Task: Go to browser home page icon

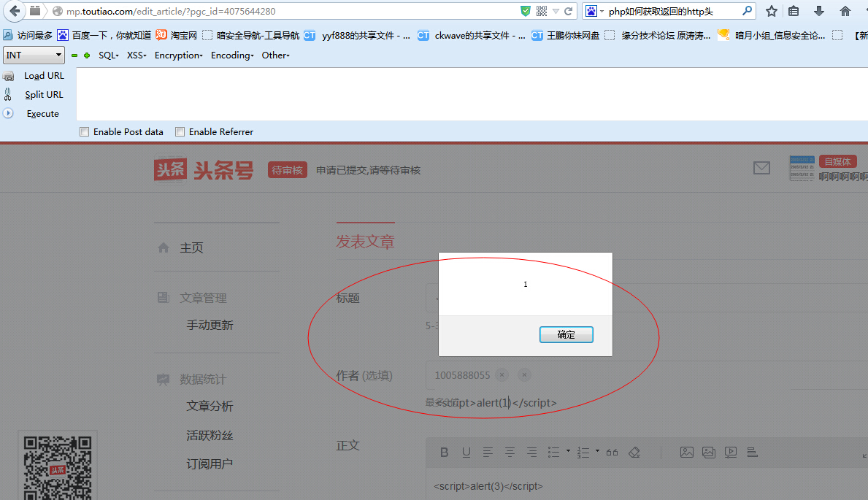Action: coord(845,11)
